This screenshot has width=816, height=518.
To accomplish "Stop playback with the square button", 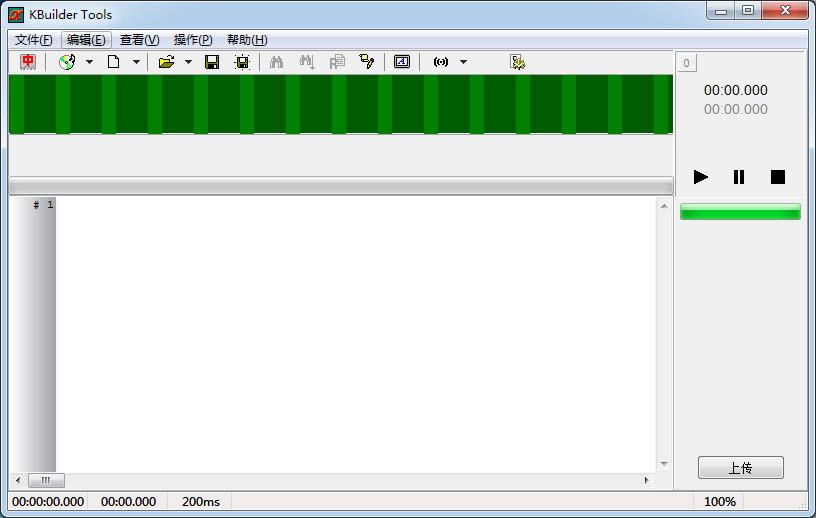I will tap(777, 177).
